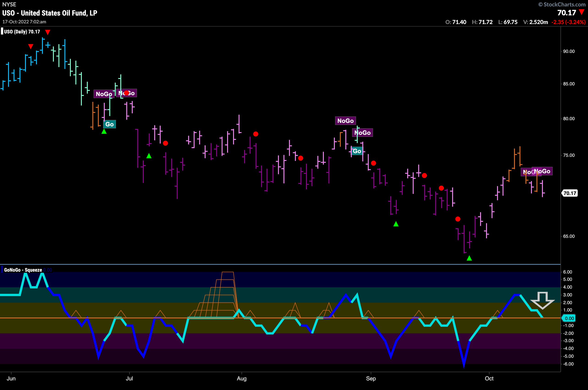Click the green up triangle in early September
Viewport: 588px width, 390px height.
396,224
